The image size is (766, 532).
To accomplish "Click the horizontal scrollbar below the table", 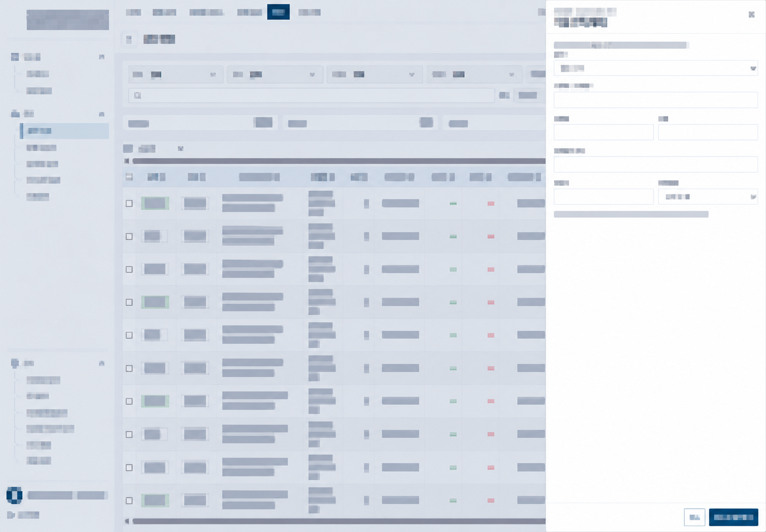I will pos(338,521).
